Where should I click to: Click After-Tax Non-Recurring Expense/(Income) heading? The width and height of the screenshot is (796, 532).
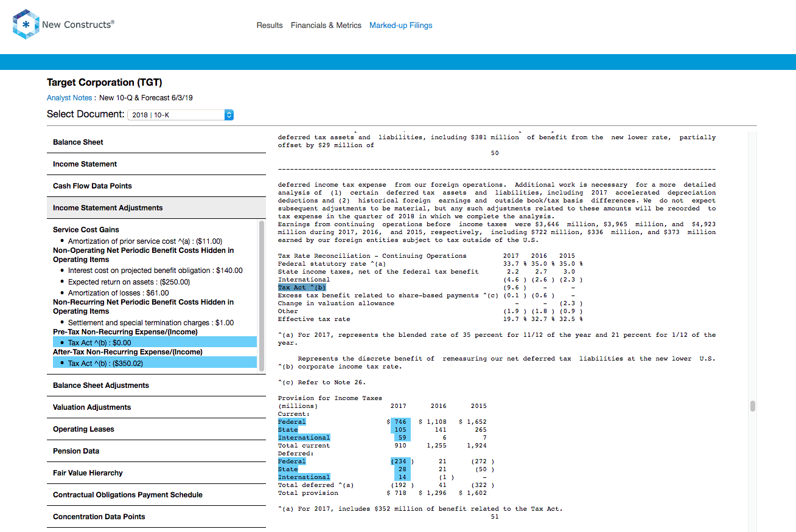click(128, 352)
